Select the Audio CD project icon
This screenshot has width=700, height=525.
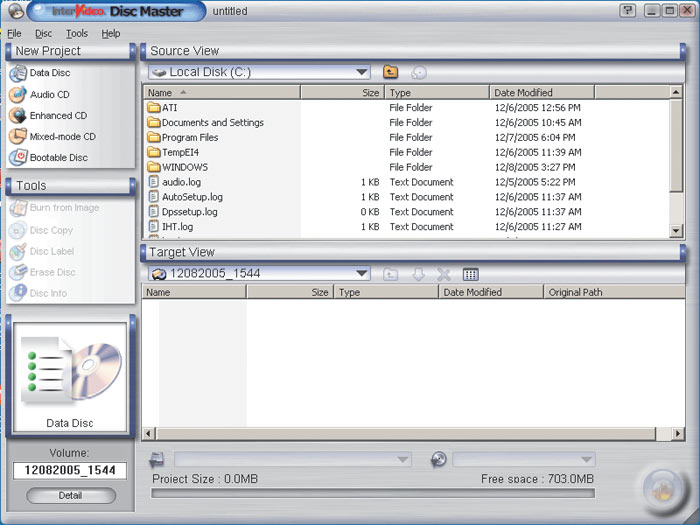18,95
